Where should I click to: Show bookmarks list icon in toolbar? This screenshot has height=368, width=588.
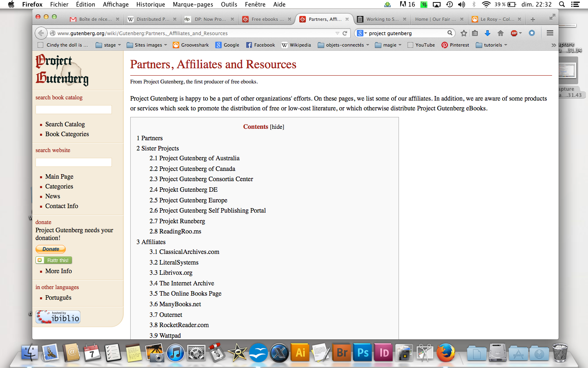coord(475,33)
